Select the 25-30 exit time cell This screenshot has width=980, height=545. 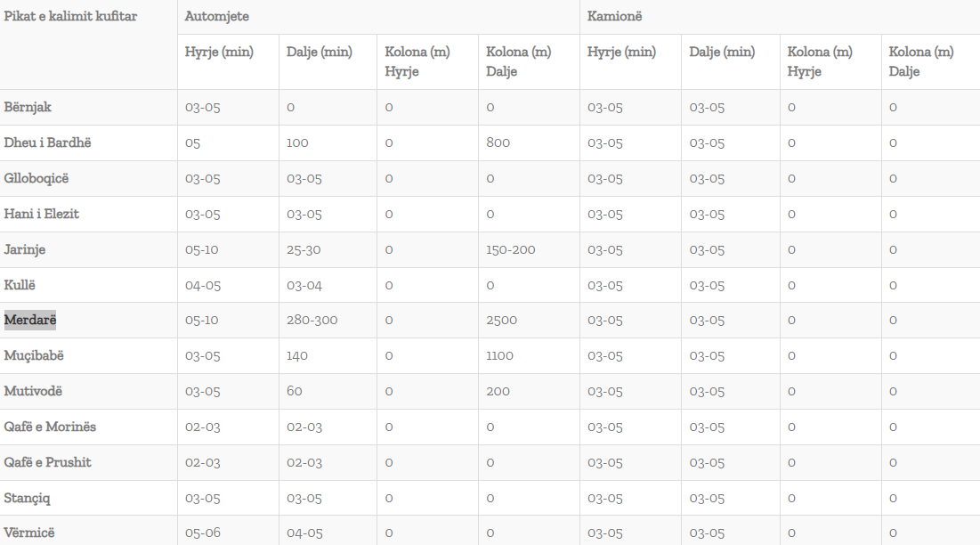click(x=304, y=249)
